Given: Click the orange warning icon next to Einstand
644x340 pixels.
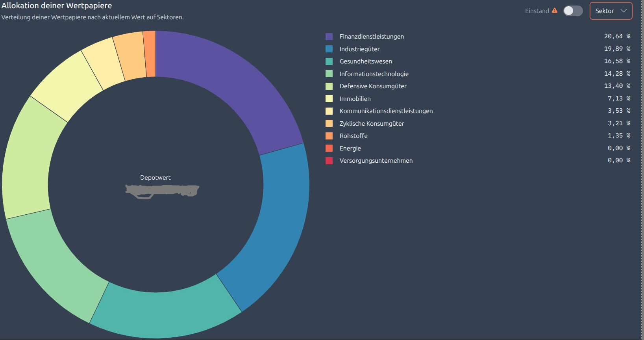Looking at the screenshot, I should click(555, 11).
